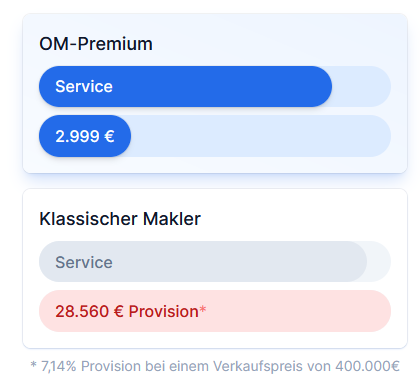Select the blue OM-Premium Service bar
This screenshot has height=389, width=420.
pos(185,86)
